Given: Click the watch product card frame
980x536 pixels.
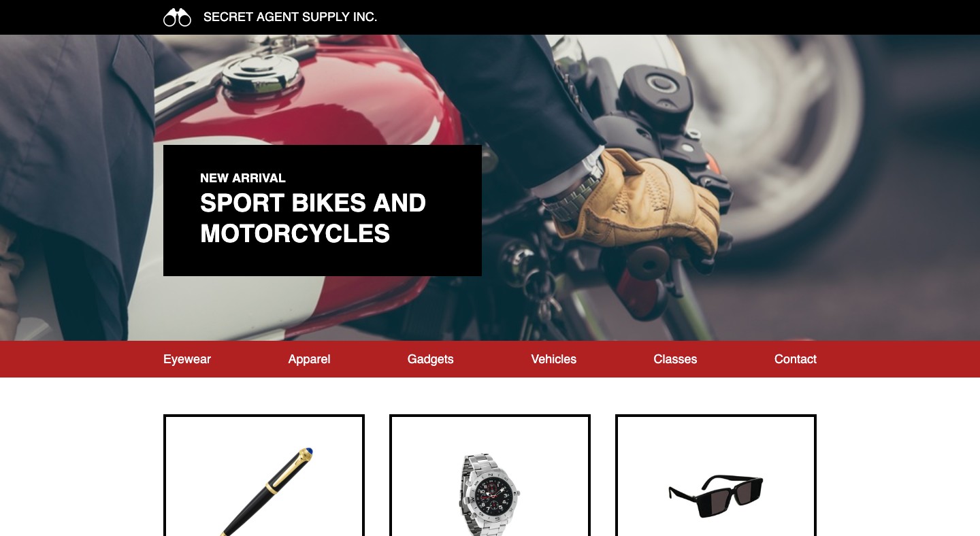Looking at the screenshot, I should coord(490,475).
